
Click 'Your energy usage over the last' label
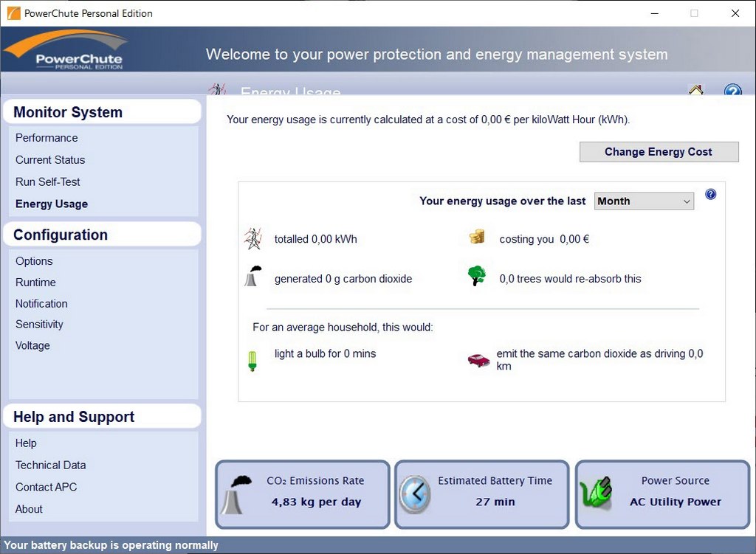502,201
